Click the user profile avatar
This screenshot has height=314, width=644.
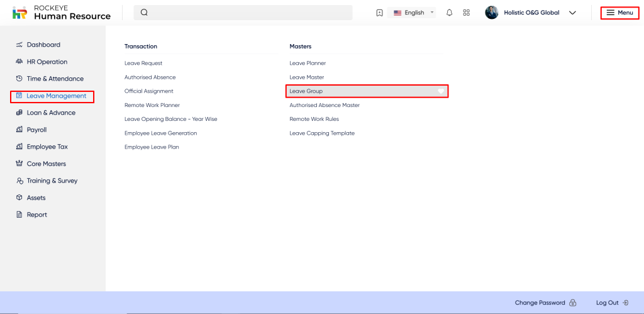492,13
